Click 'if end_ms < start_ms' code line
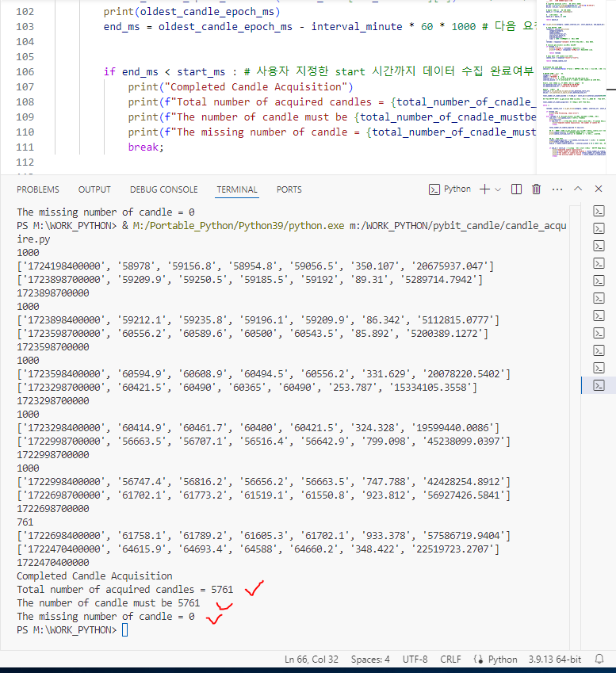 pos(318,71)
